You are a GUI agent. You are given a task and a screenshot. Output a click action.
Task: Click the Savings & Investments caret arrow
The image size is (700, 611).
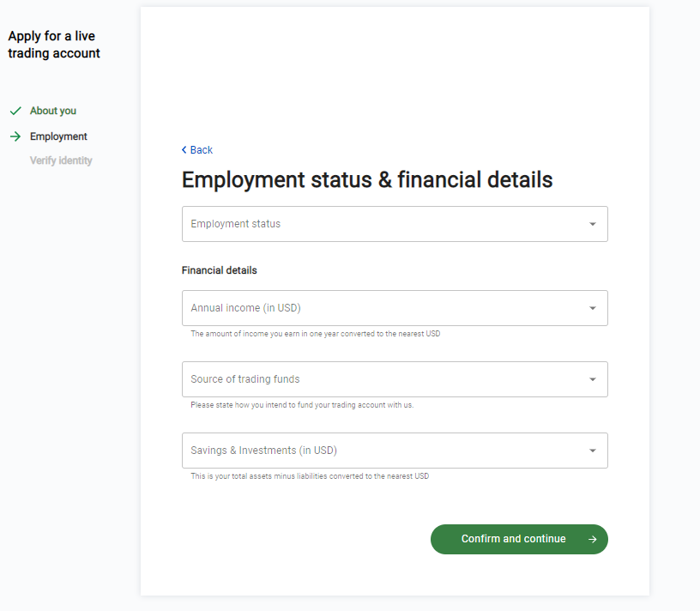click(x=592, y=451)
